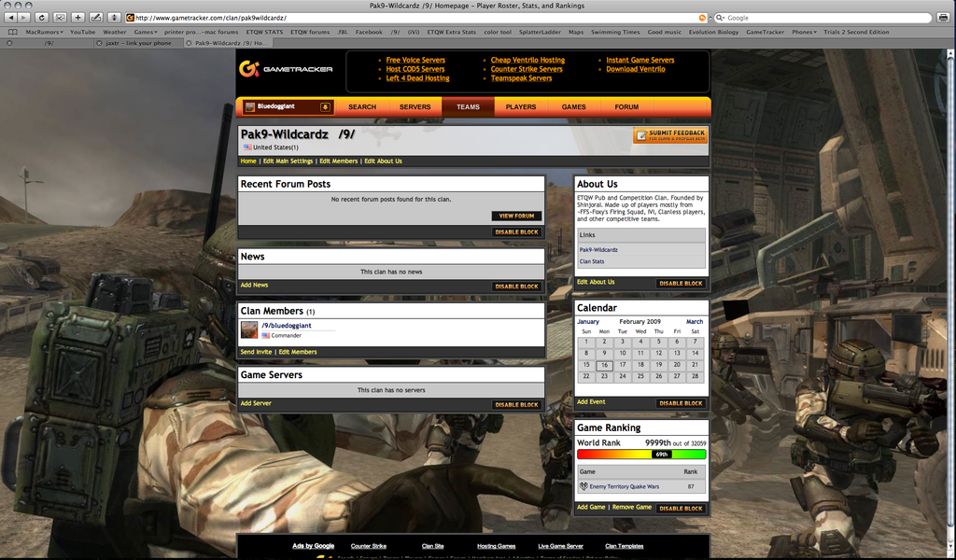Click the VIEW FORUM button
956x560 pixels.
[516, 216]
